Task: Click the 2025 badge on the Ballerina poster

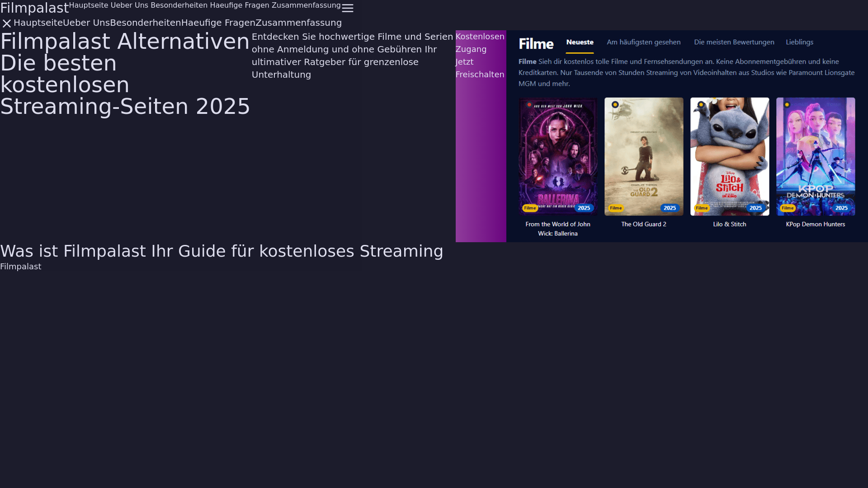Action: tap(584, 208)
